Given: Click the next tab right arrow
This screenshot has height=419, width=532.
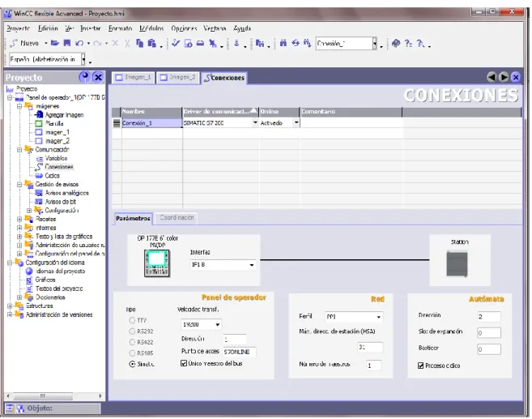Looking at the screenshot, I should [x=504, y=77].
